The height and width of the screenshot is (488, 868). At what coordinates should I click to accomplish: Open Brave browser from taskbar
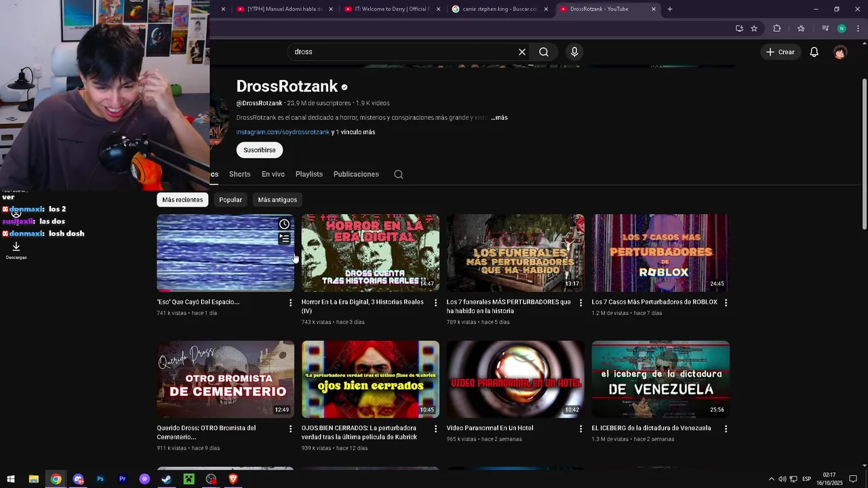(233, 479)
